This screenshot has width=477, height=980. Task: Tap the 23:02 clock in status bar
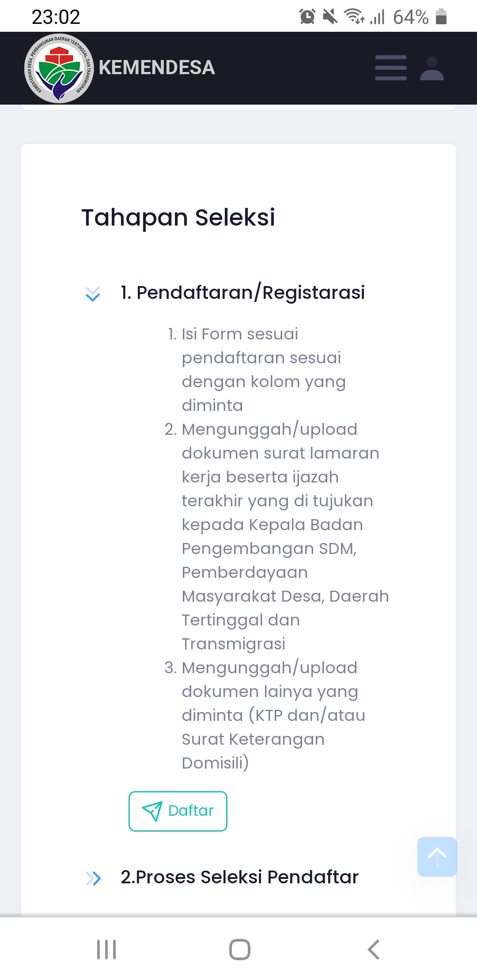[56, 17]
